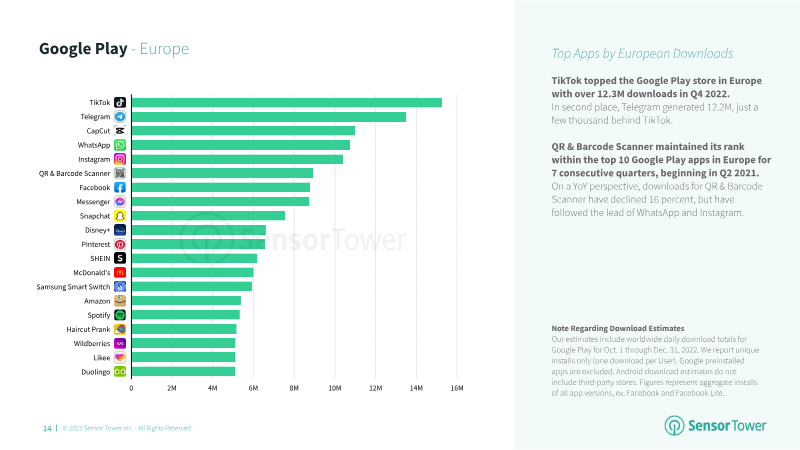The width and height of the screenshot is (800, 450).
Task: Click the Sensor Tower copyright footer text
Action: (x=127, y=428)
